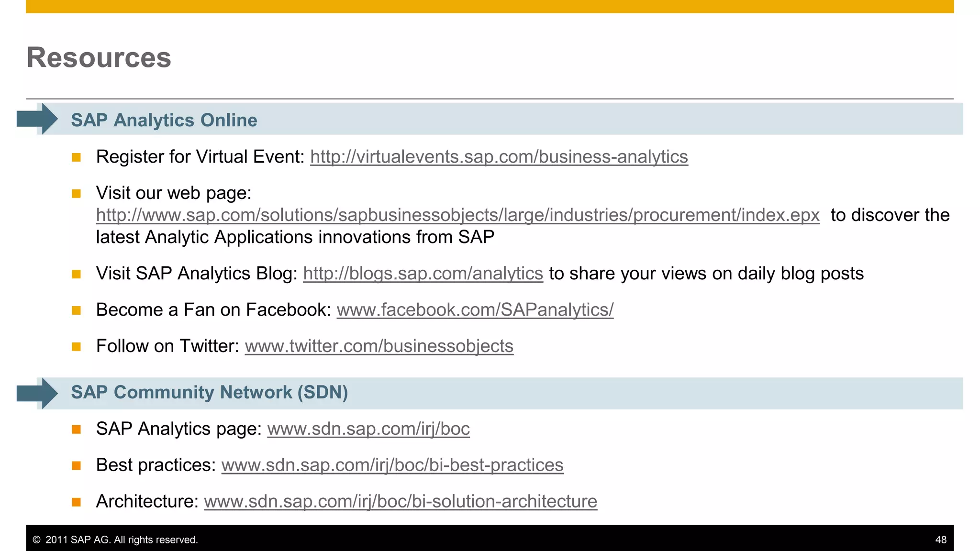This screenshot has height=551, width=980.
Task: Click the 'Visit our web page:' text
Action: 174,193
